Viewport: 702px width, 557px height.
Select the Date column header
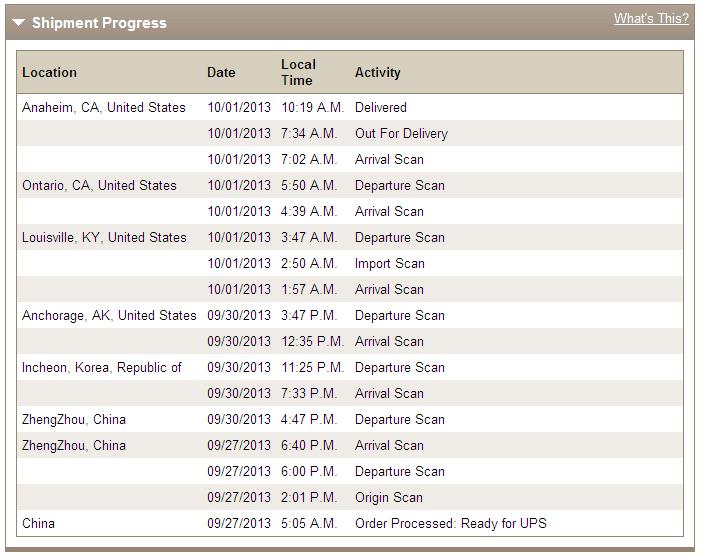pos(221,73)
